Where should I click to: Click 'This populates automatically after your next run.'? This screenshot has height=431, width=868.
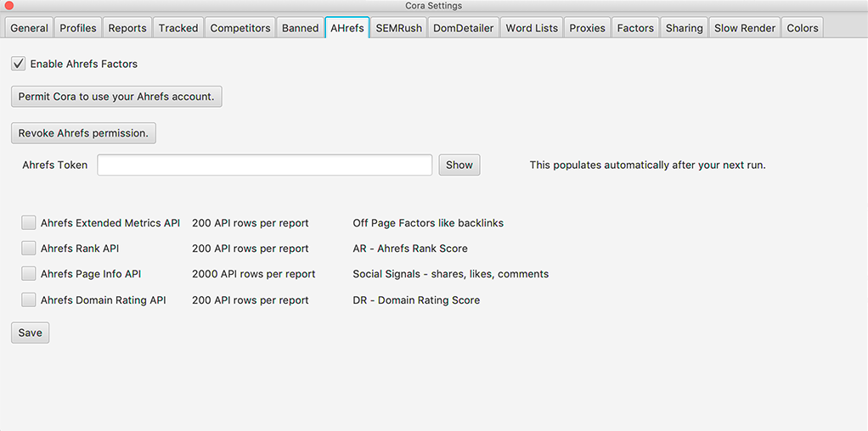648,165
